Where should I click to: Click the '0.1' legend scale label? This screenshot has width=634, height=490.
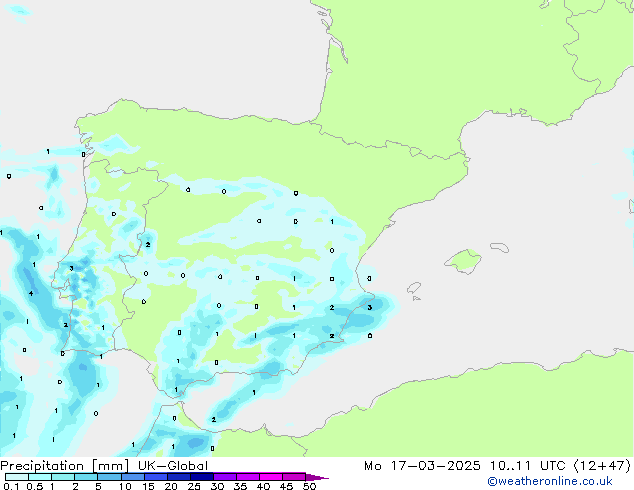(11, 486)
